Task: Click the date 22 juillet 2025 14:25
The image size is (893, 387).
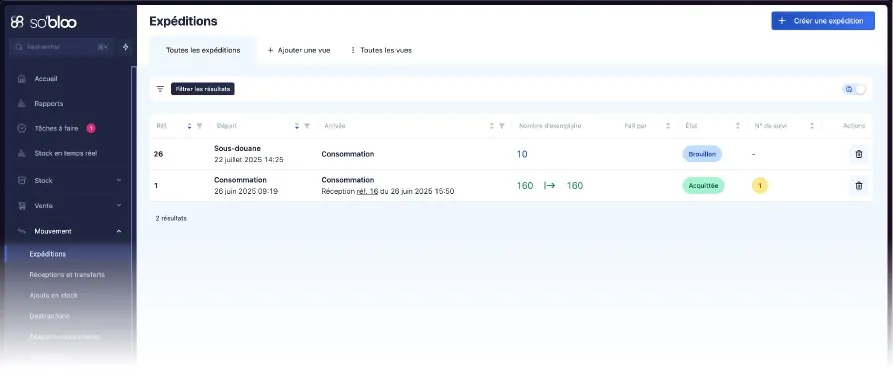Action: click(249, 160)
